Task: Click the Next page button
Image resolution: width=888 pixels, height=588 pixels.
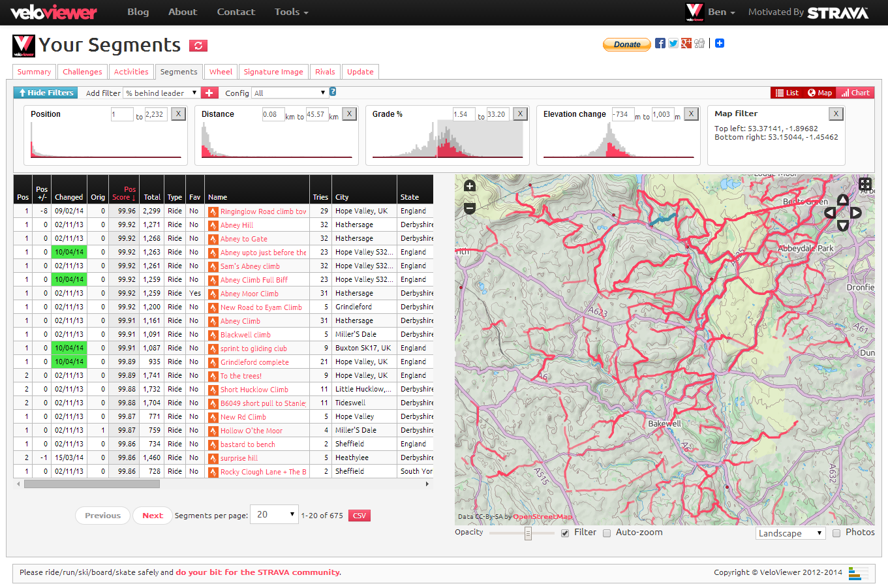Action: (153, 516)
